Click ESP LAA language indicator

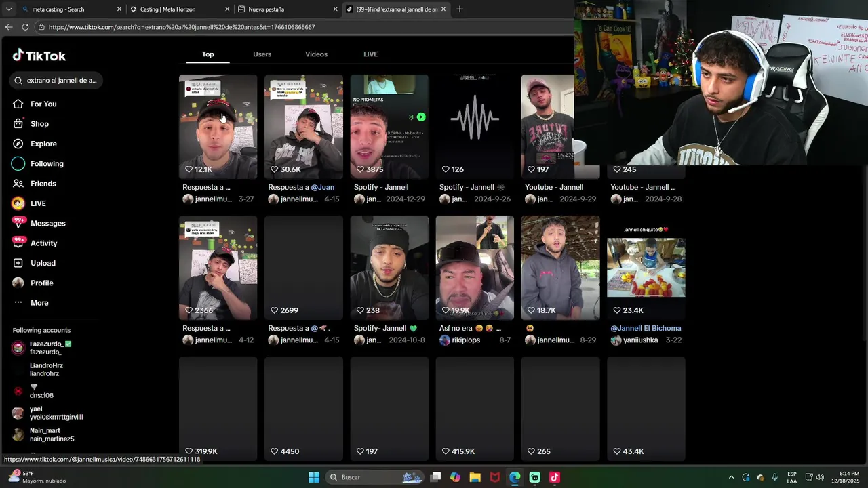[792, 477]
